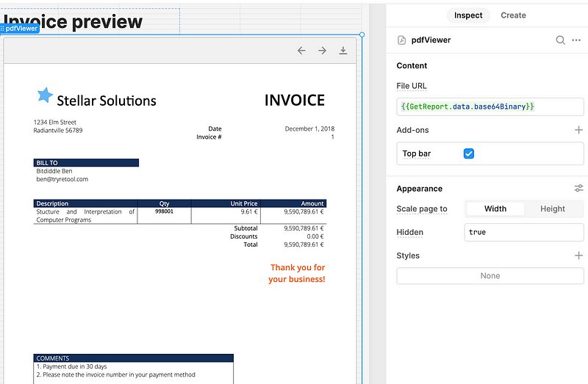Click the 9.61 € unit price cell

coord(249,211)
